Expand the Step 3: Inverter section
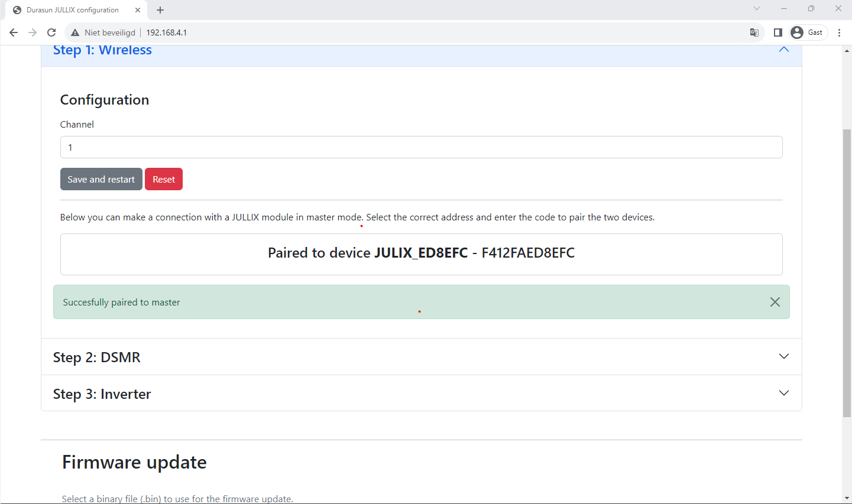Screen dimensions: 852x504 422,394
